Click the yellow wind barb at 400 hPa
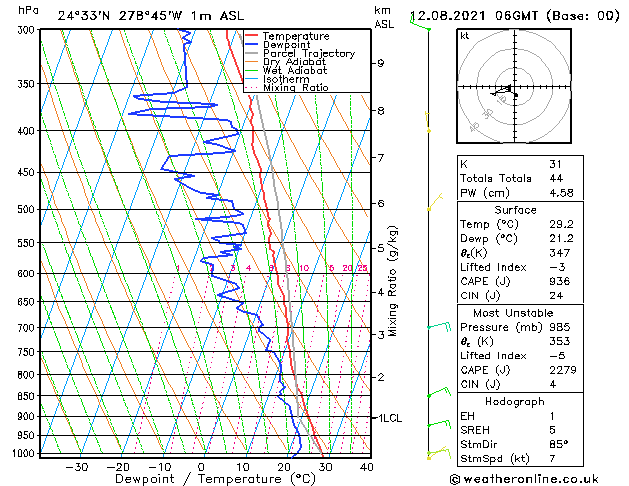 [428, 122]
